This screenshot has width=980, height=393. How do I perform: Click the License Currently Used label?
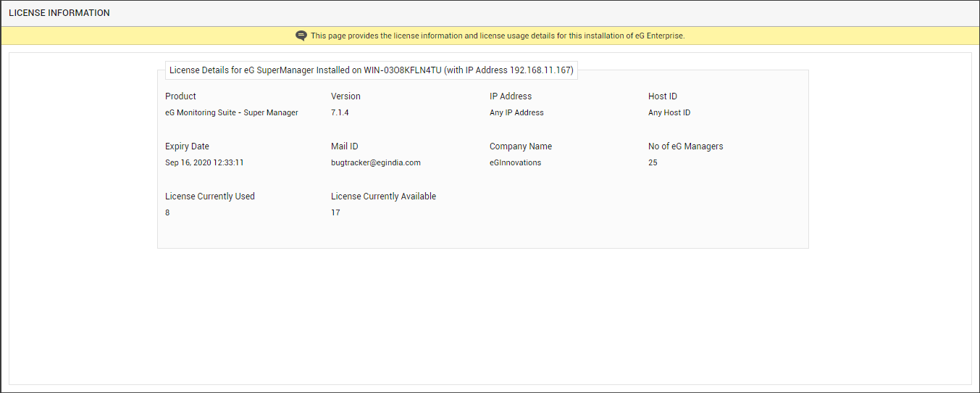[210, 196]
